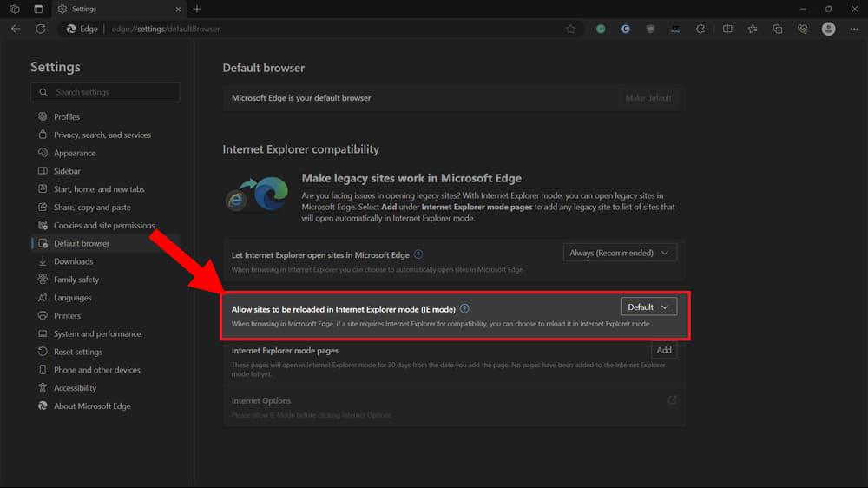The width and height of the screenshot is (868, 488).
Task: Open the tab actions menu icon
Action: 38,9
